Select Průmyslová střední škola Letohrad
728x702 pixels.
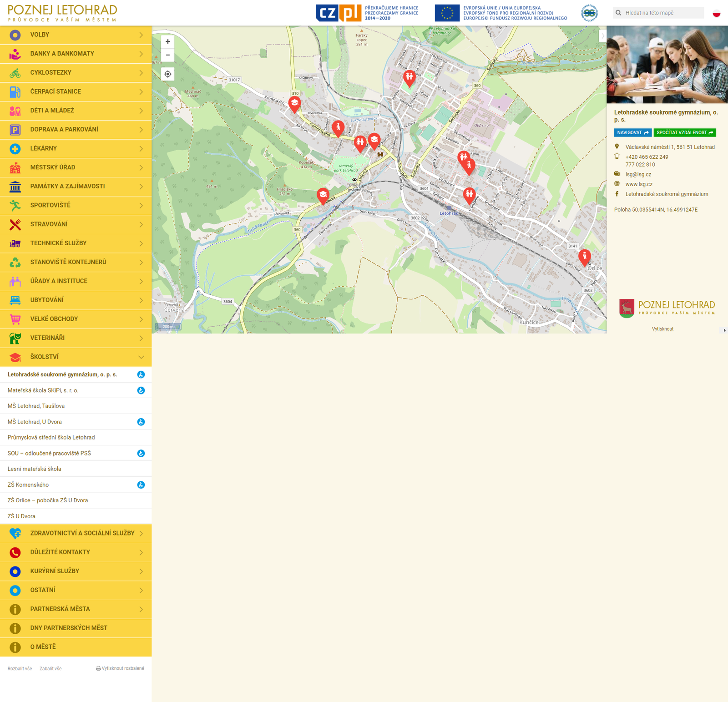(51, 438)
